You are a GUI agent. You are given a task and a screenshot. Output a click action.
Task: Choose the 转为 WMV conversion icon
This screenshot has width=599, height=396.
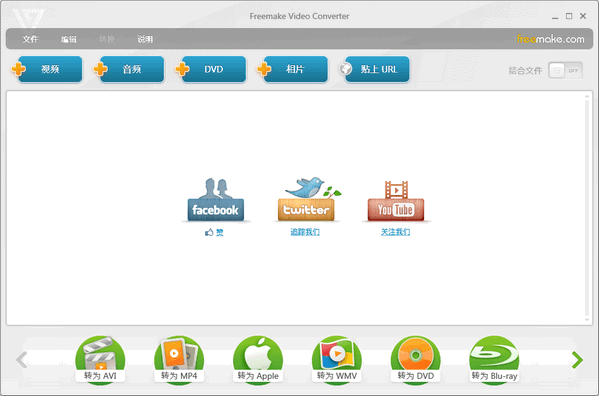click(x=337, y=360)
